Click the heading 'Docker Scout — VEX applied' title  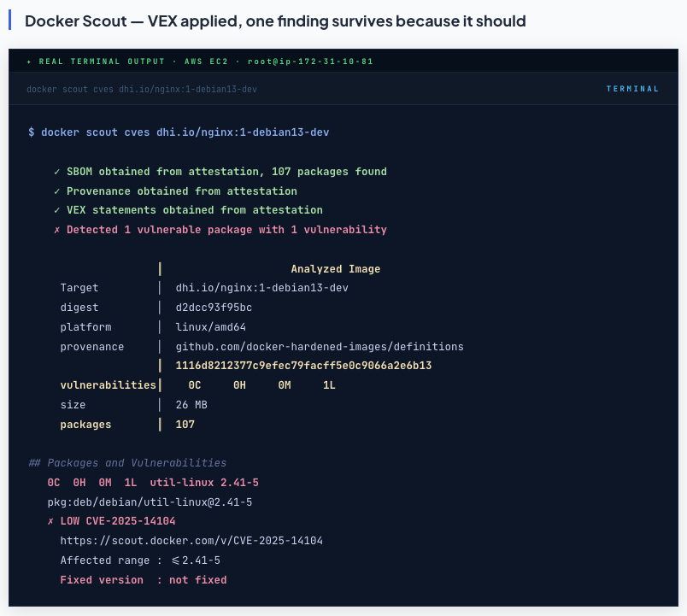[275, 21]
